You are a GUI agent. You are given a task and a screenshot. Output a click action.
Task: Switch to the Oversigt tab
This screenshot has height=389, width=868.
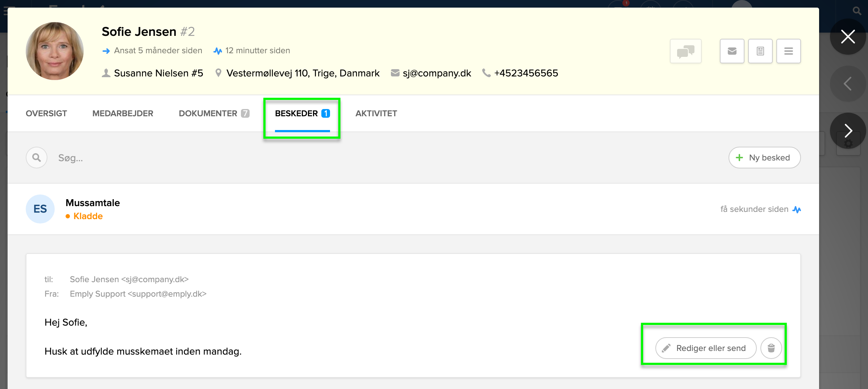pos(46,113)
